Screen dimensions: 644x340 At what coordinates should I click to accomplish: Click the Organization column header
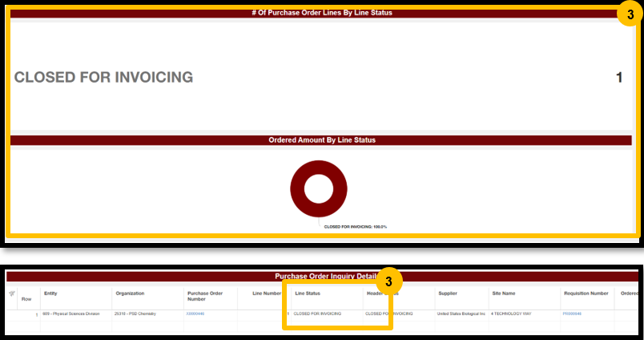pyautogui.click(x=131, y=293)
